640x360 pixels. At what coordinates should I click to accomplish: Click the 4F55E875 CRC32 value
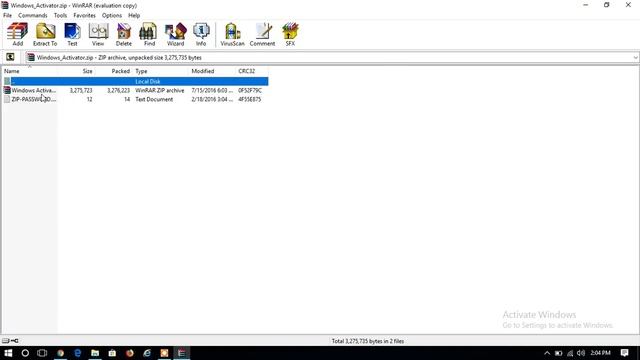pos(249,99)
